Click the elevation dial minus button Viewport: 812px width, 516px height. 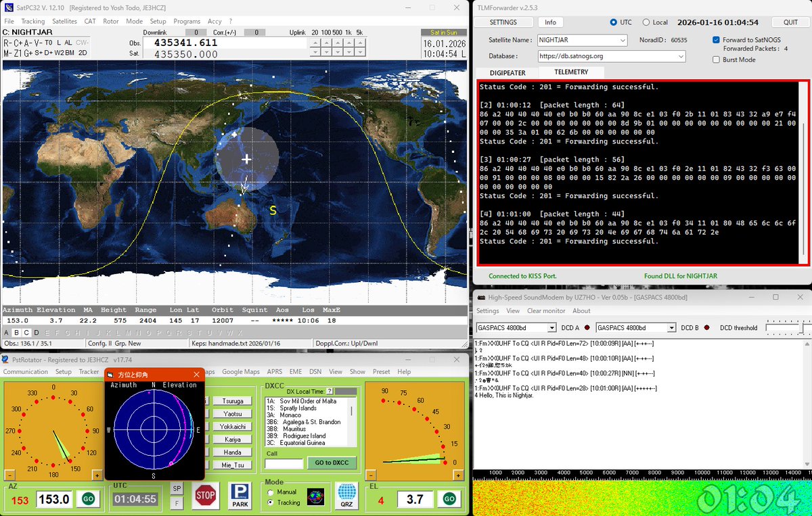371,475
